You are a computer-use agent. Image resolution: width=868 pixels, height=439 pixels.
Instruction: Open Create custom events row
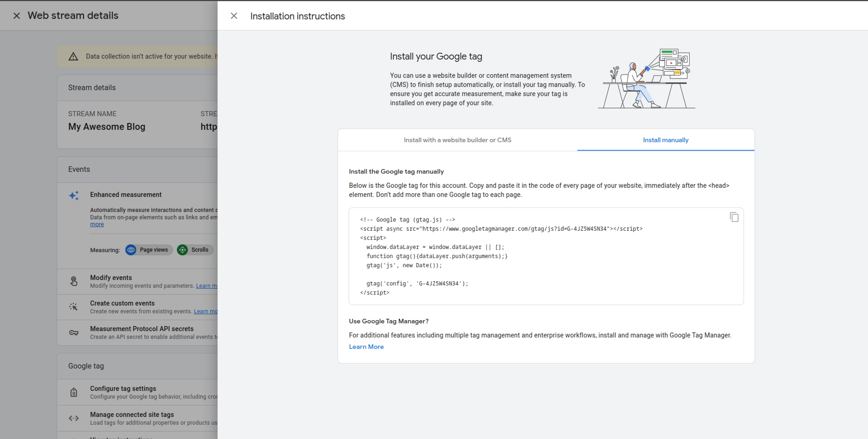pyautogui.click(x=138, y=307)
